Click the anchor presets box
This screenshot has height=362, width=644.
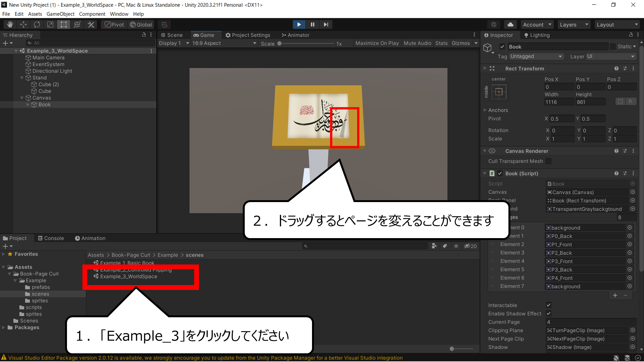click(499, 92)
